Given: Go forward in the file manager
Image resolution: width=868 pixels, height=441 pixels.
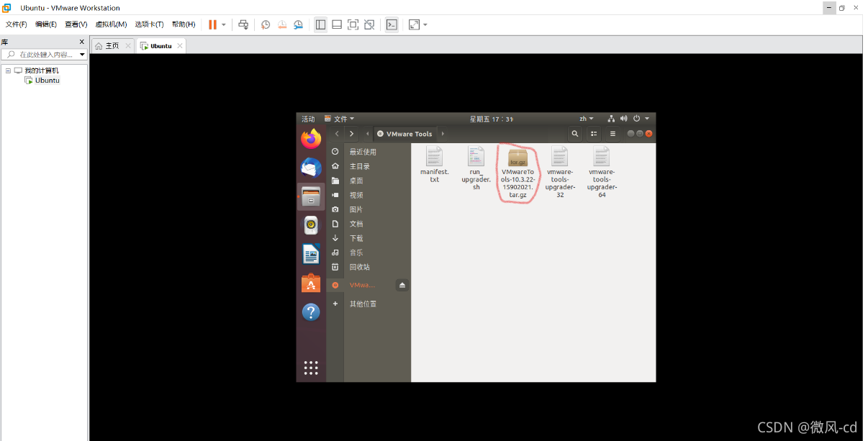Looking at the screenshot, I should (x=351, y=134).
